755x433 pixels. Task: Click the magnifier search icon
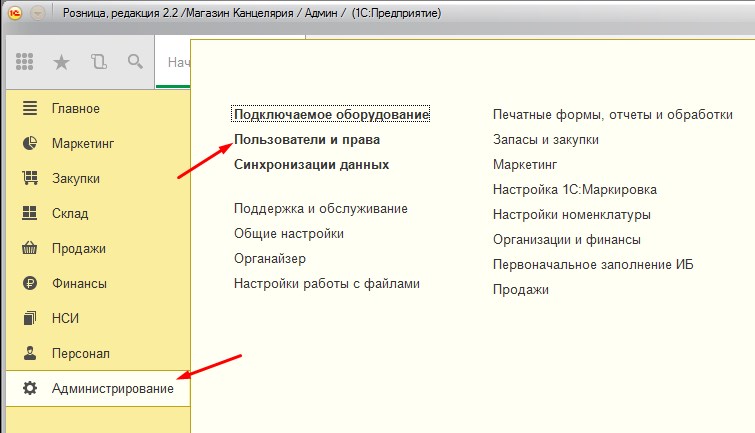[135, 62]
